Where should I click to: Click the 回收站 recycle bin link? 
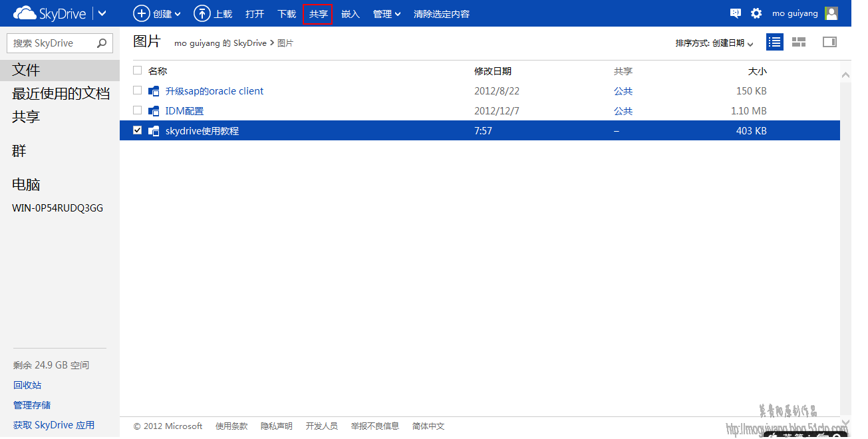pyautogui.click(x=27, y=385)
